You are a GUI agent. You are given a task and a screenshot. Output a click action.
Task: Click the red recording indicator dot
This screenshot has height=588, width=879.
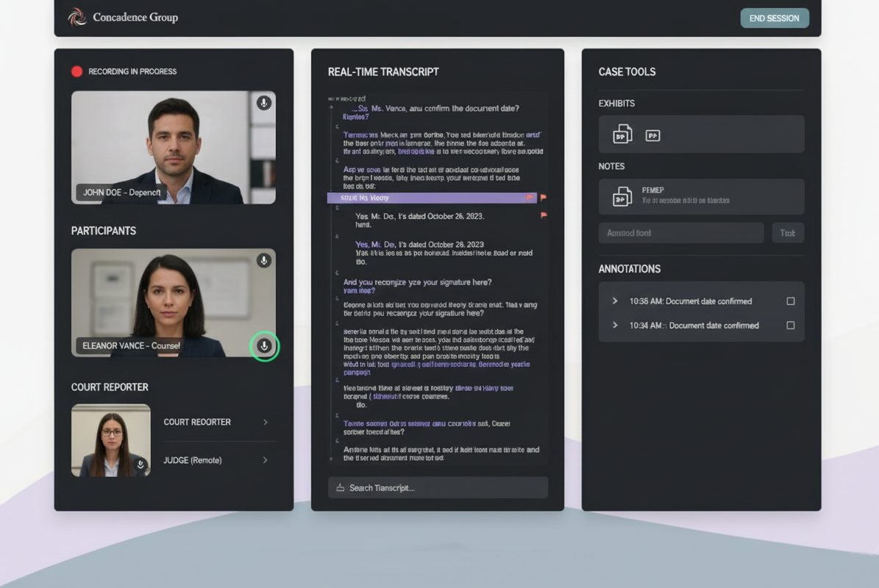pos(76,71)
